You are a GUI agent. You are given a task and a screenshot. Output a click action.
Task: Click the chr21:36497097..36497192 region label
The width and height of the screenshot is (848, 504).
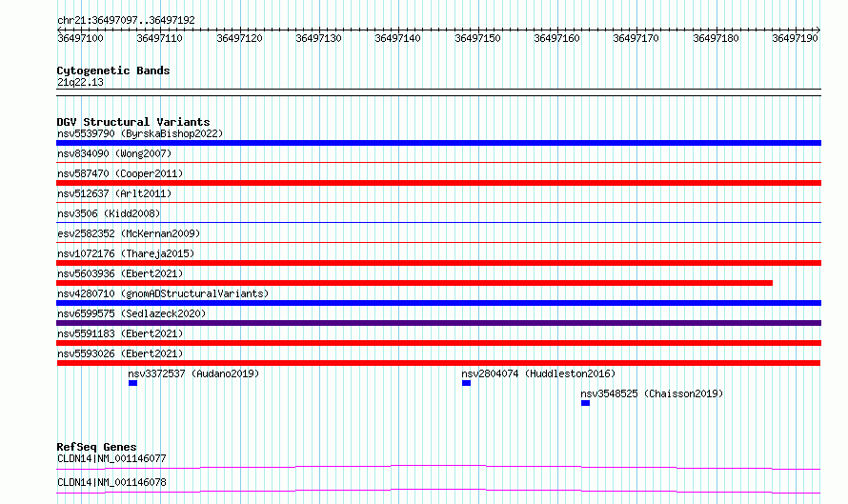[x=126, y=20]
